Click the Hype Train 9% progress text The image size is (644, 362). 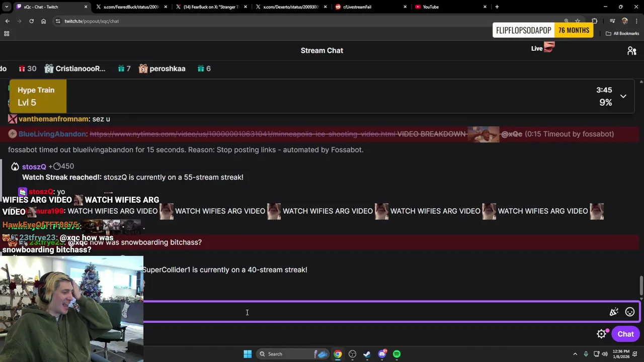[x=606, y=103]
